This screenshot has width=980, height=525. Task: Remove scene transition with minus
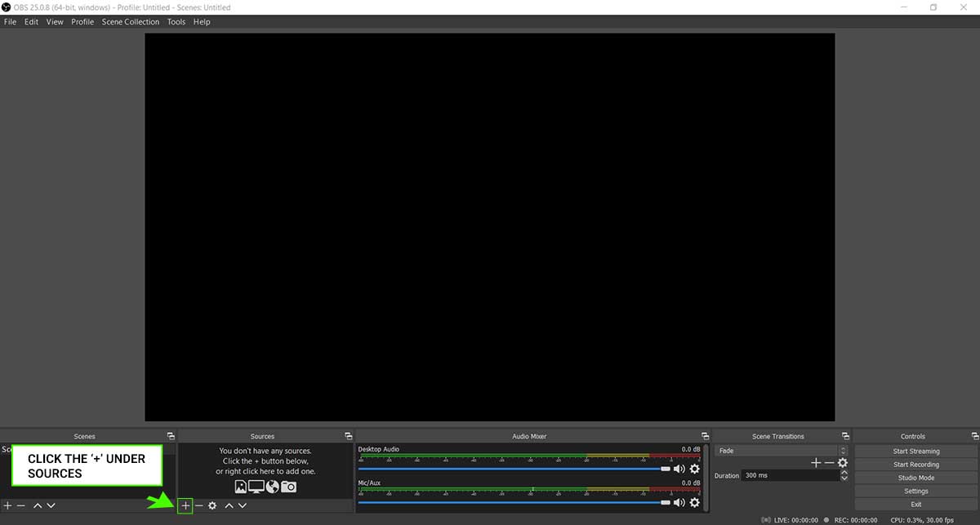(x=829, y=463)
